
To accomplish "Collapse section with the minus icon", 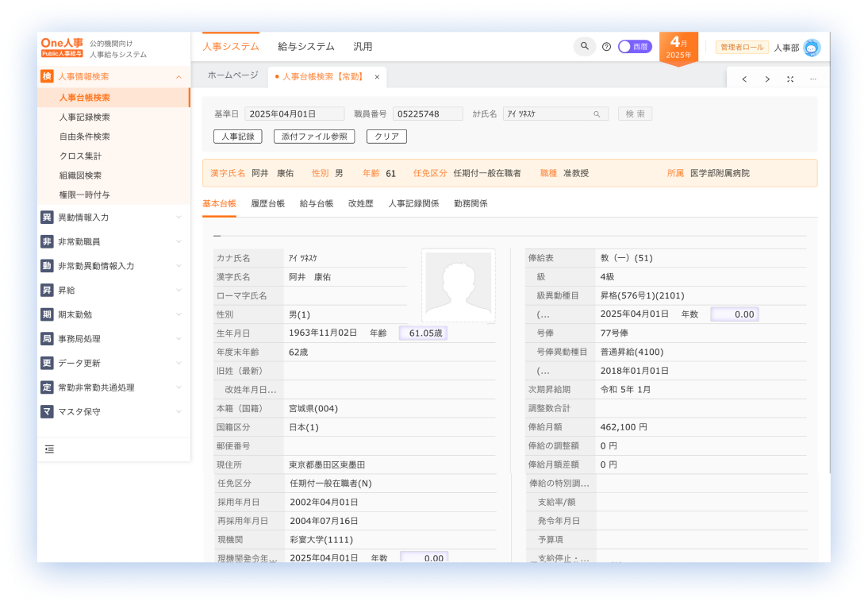I will [x=217, y=236].
